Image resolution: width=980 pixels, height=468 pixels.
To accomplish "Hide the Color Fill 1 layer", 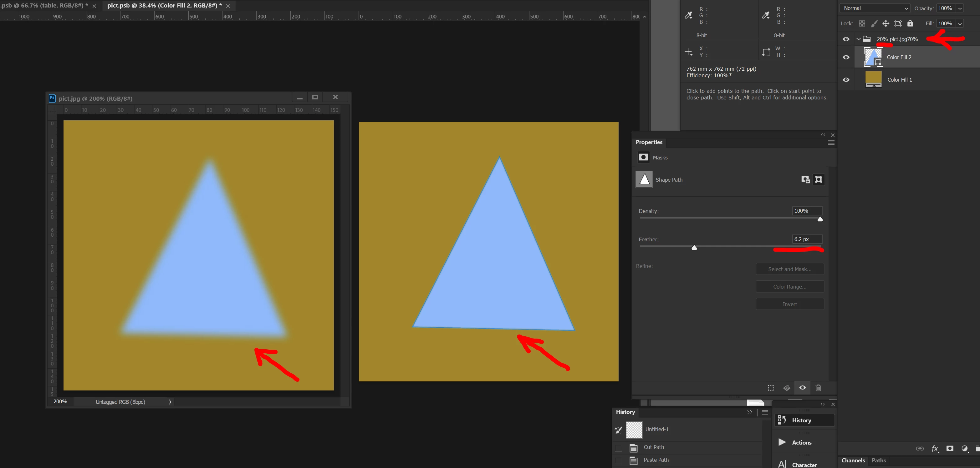I will (846, 80).
